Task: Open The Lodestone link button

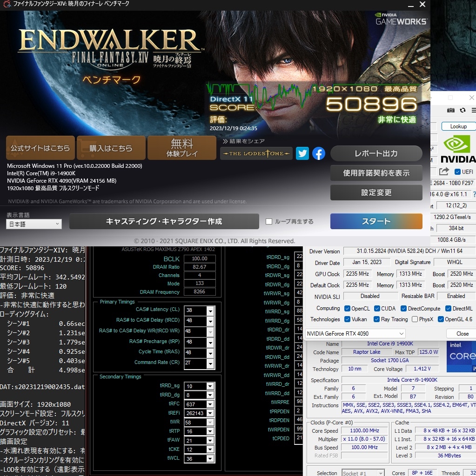Action: click(x=256, y=153)
